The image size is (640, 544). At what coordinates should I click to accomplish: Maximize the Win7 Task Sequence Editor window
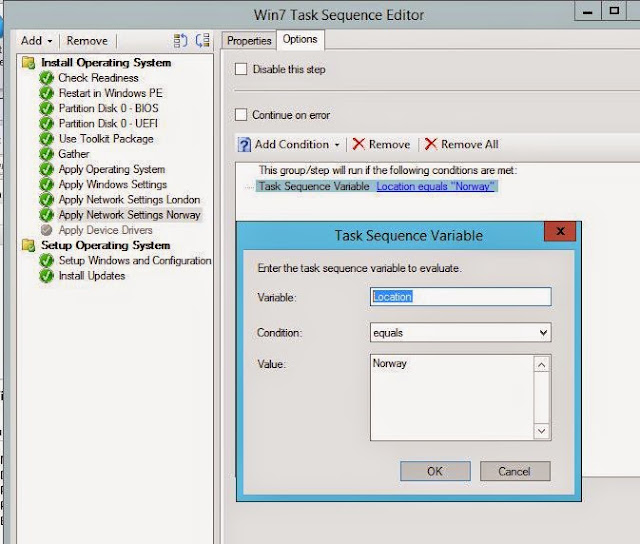pos(614,11)
